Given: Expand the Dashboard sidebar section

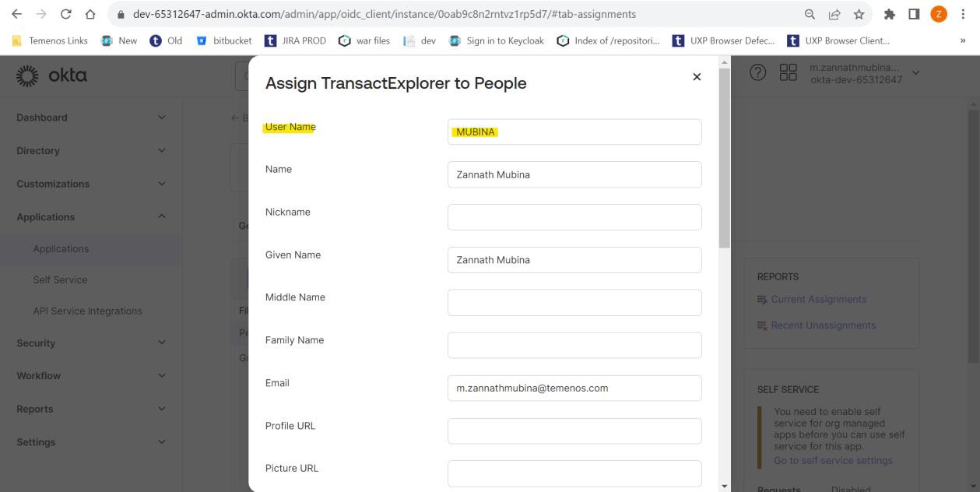Looking at the screenshot, I should (162, 118).
